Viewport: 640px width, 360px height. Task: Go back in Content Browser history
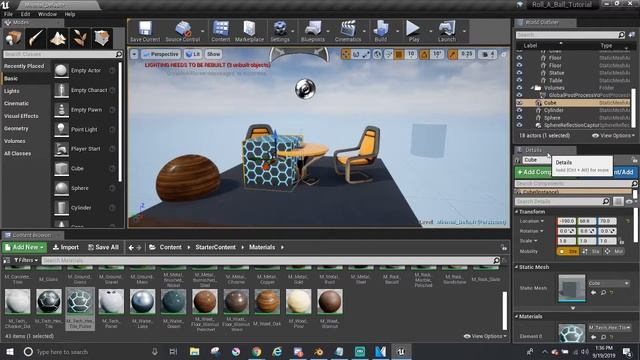point(131,247)
